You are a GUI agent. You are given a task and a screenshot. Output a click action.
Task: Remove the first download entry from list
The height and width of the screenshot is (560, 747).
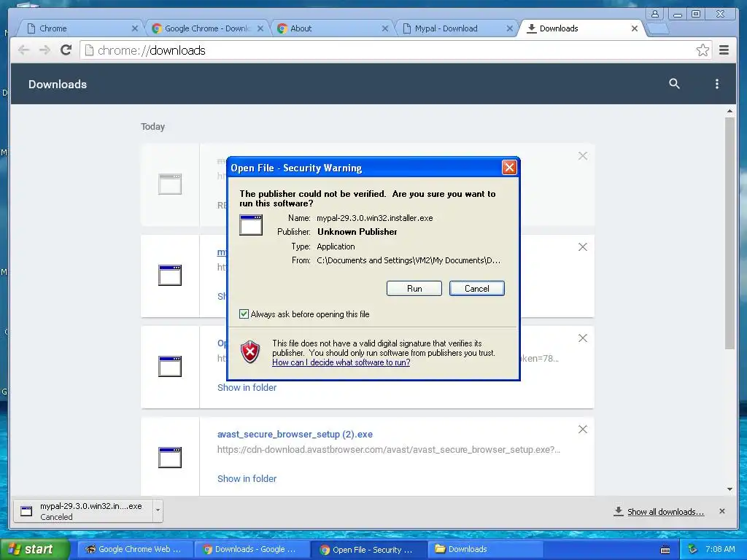point(582,156)
